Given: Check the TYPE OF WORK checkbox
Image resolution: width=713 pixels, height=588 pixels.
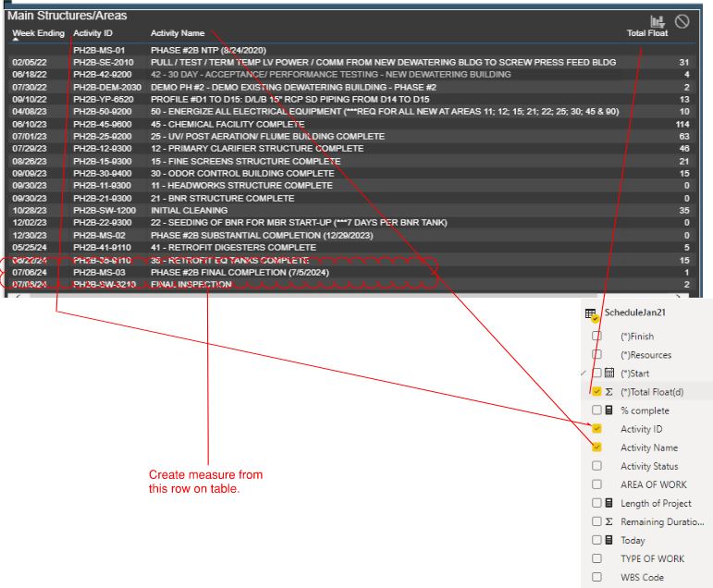Looking at the screenshot, I should coord(596,559).
